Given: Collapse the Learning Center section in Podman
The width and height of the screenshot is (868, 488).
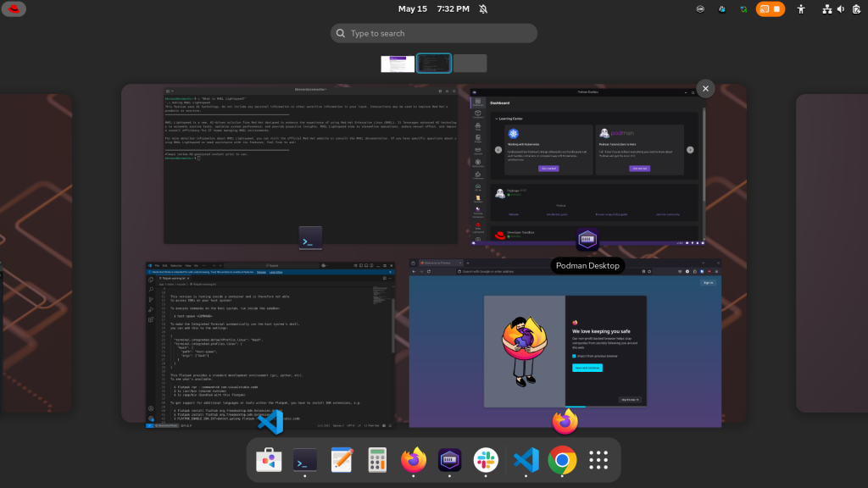Looking at the screenshot, I should point(497,119).
